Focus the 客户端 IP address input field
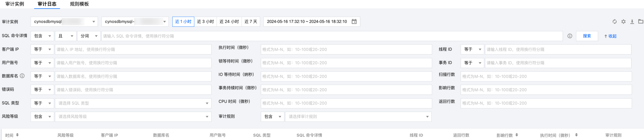Screen dimensions: 644x140 [133, 50]
